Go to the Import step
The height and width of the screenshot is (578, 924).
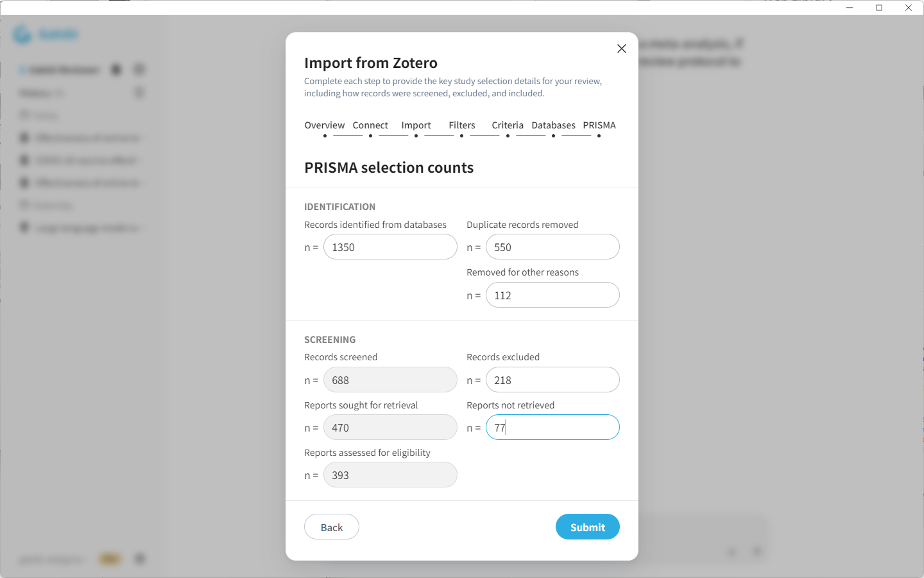click(x=416, y=125)
